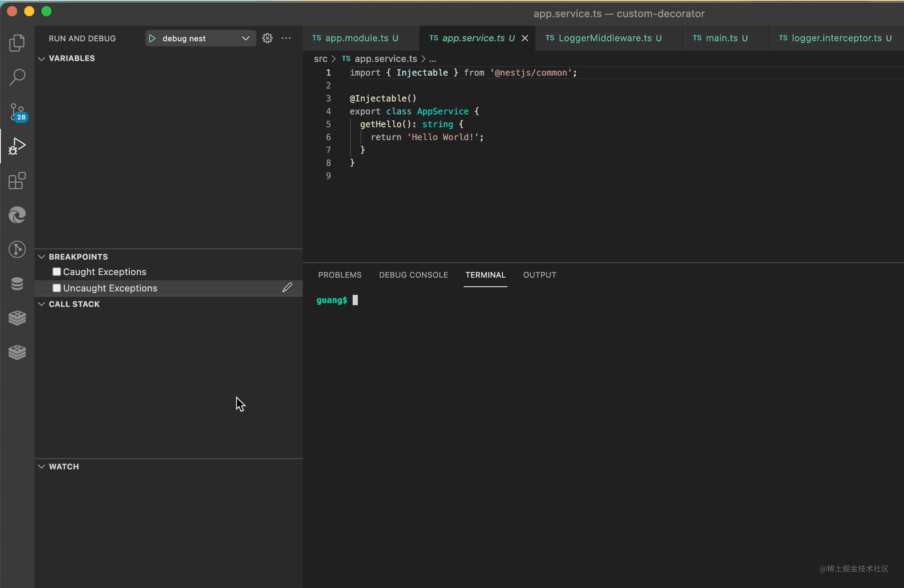904x588 pixels.
Task: Edit condition with pencil icon on Uncaught Exceptions
Action: click(x=287, y=288)
